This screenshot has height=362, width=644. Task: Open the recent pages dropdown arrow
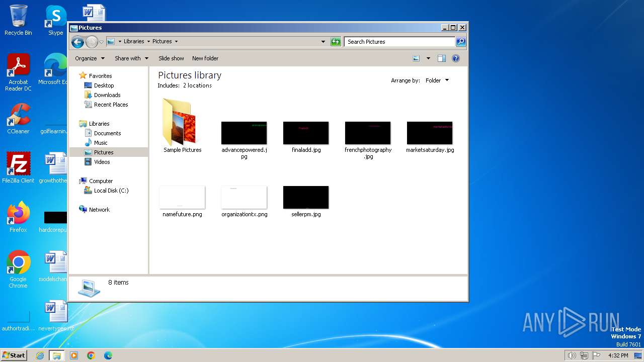tap(101, 42)
